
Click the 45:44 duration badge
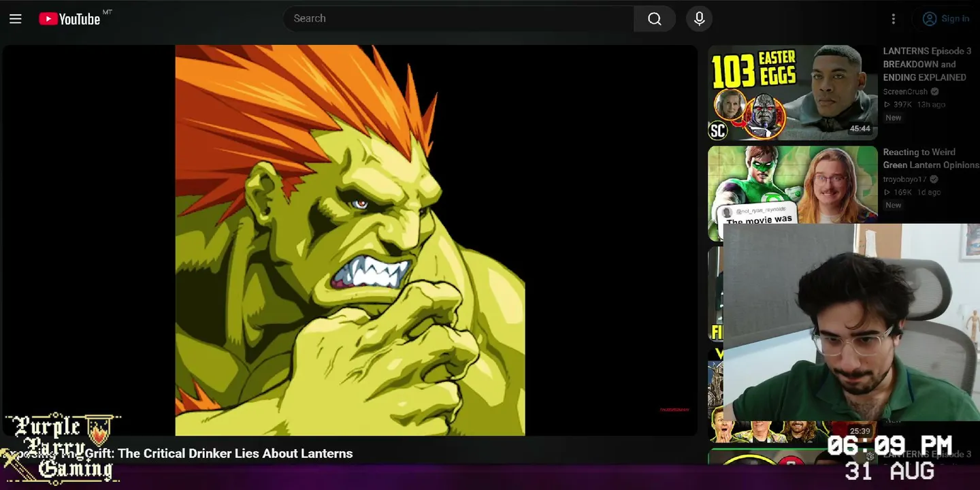pyautogui.click(x=860, y=129)
